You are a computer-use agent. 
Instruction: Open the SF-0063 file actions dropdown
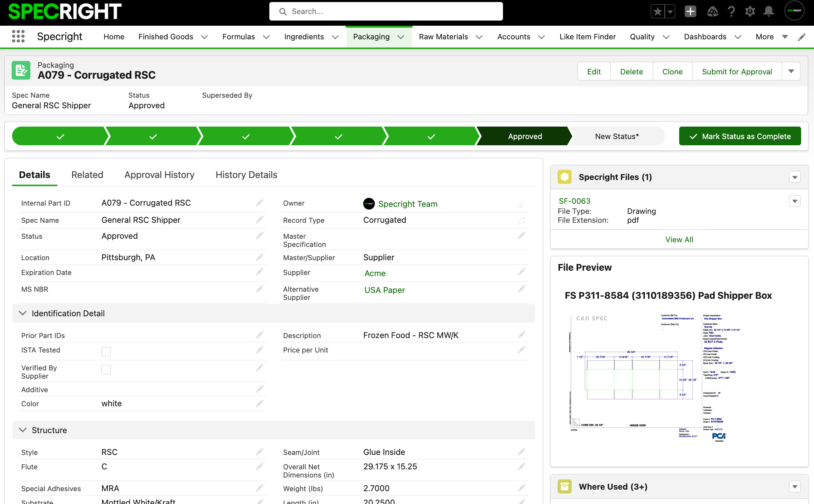pos(795,201)
